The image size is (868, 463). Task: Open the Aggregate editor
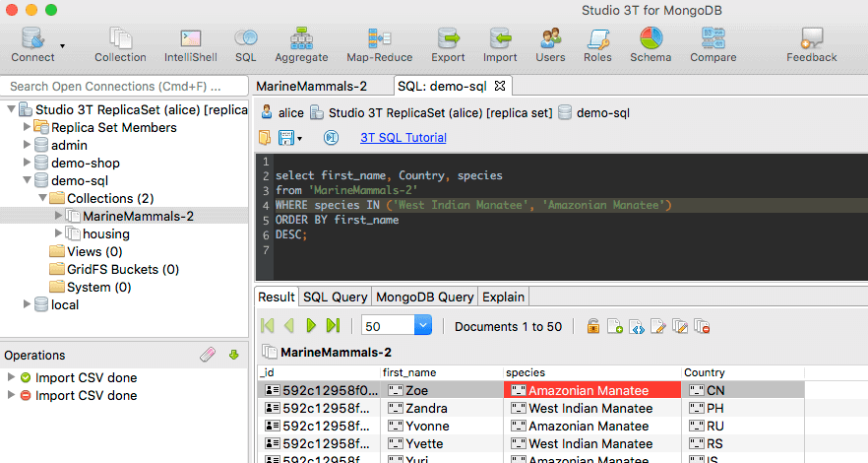tap(301, 45)
